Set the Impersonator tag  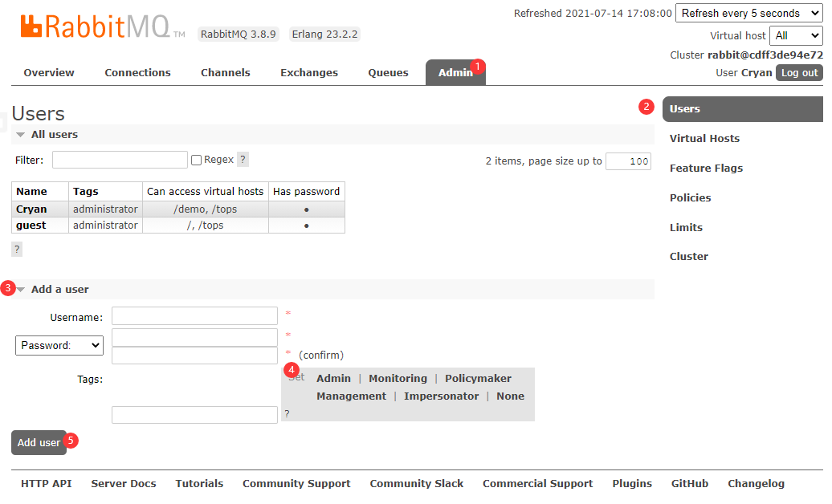pos(442,396)
